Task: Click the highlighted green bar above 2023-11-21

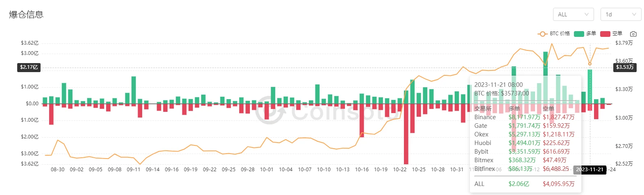Action: click(x=590, y=86)
